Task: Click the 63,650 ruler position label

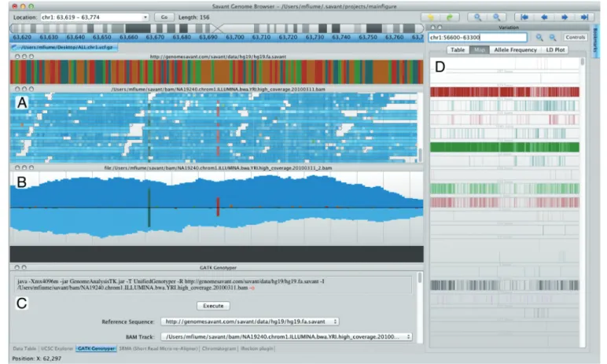Action: click(101, 37)
